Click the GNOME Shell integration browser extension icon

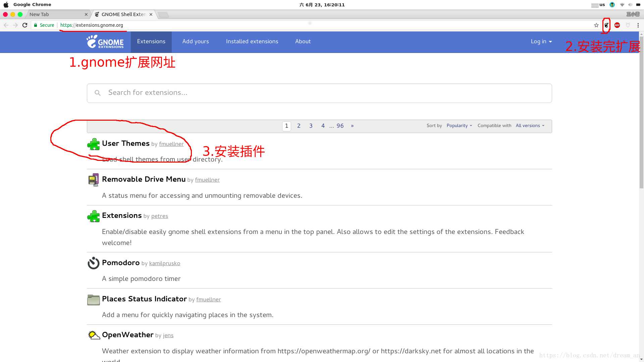[606, 25]
